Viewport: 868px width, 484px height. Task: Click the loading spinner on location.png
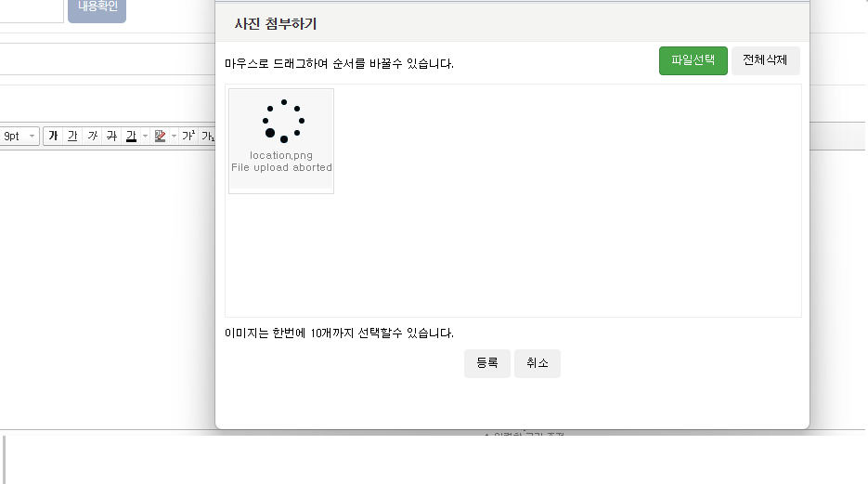(283, 121)
